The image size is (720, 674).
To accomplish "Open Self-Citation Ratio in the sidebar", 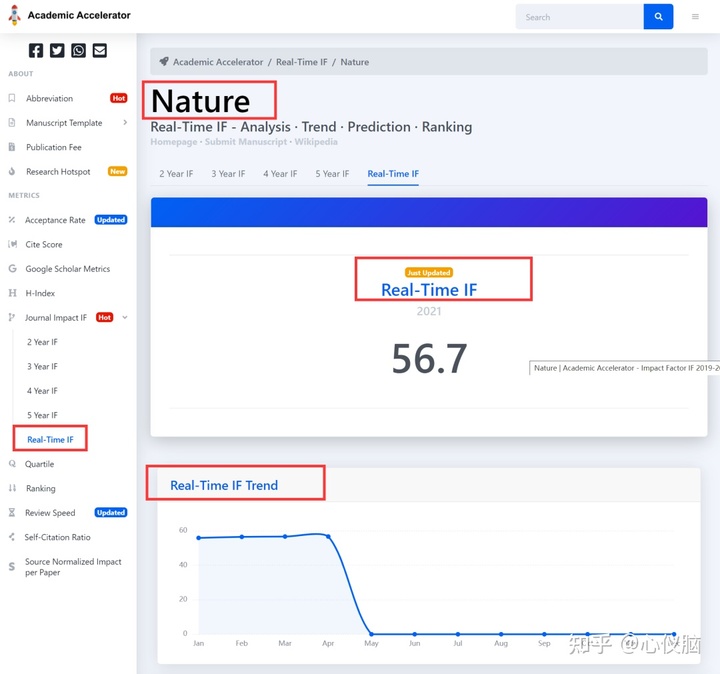I will (x=57, y=537).
